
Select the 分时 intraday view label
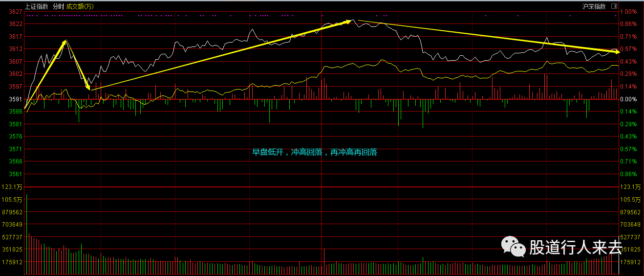[x=58, y=6]
